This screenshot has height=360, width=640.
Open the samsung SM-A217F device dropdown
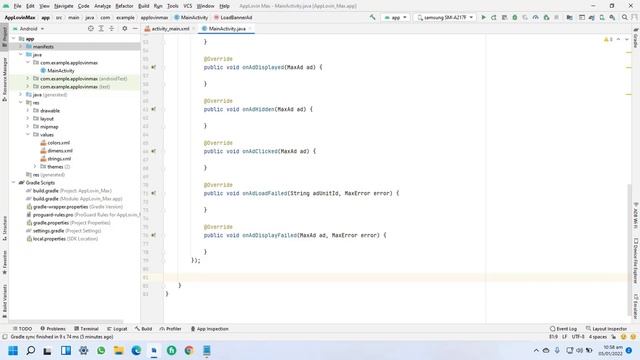pos(444,18)
